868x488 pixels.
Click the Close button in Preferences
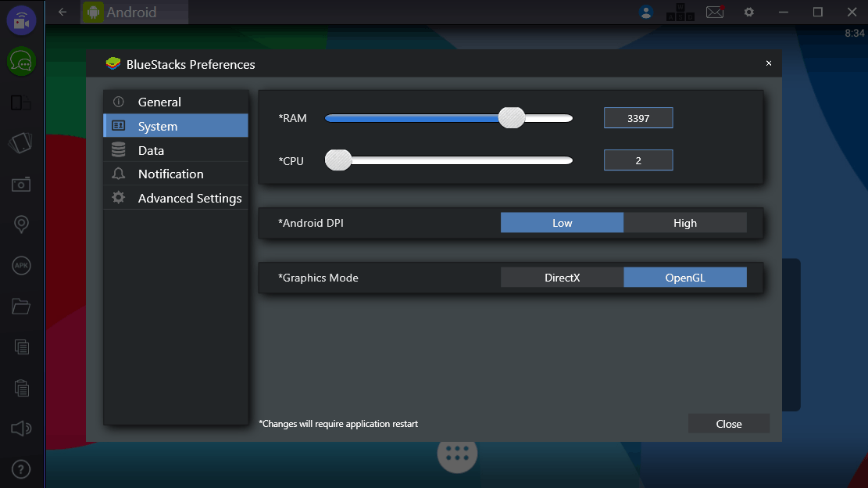click(x=728, y=424)
